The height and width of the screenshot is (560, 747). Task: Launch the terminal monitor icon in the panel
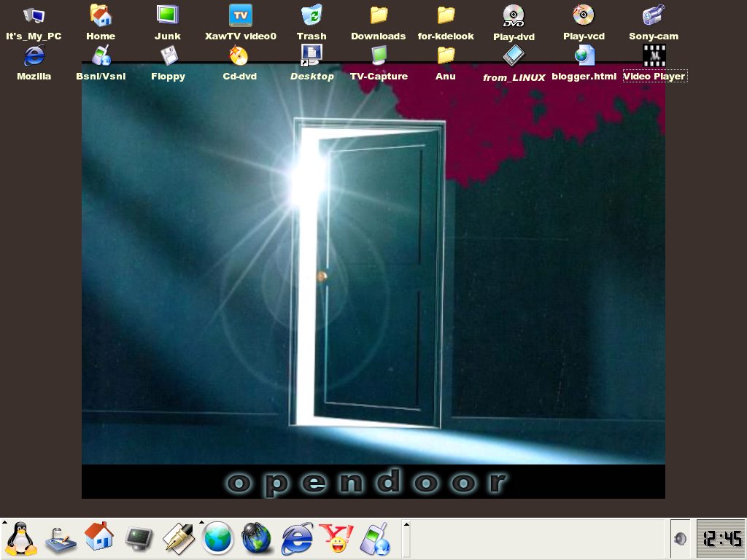click(139, 539)
